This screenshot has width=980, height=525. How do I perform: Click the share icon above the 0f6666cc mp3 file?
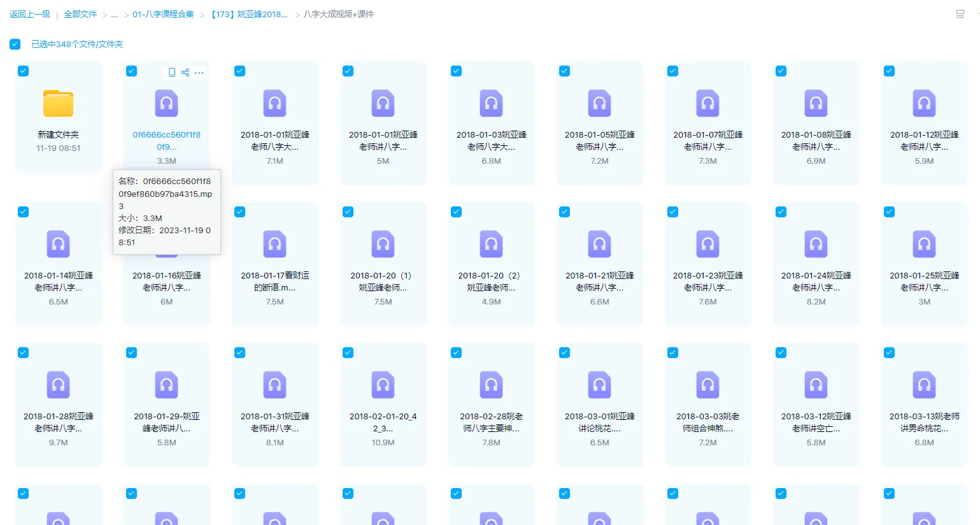pos(185,72)
